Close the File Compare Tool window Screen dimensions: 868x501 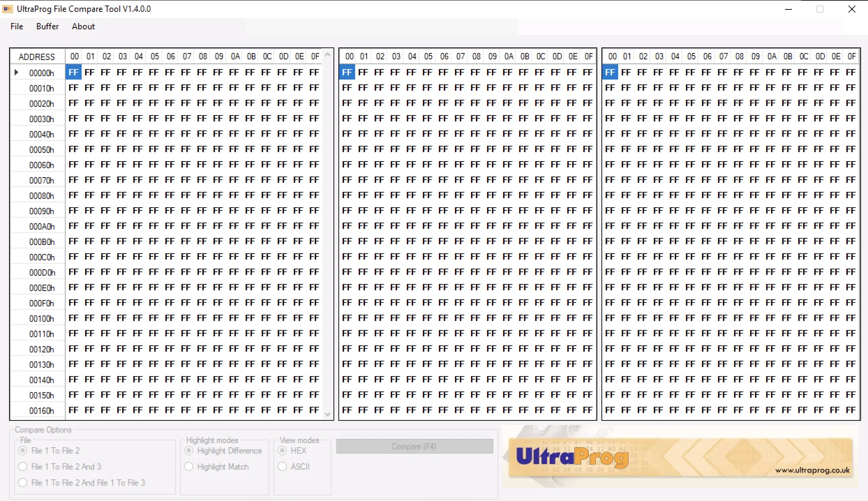coord(852,9)
